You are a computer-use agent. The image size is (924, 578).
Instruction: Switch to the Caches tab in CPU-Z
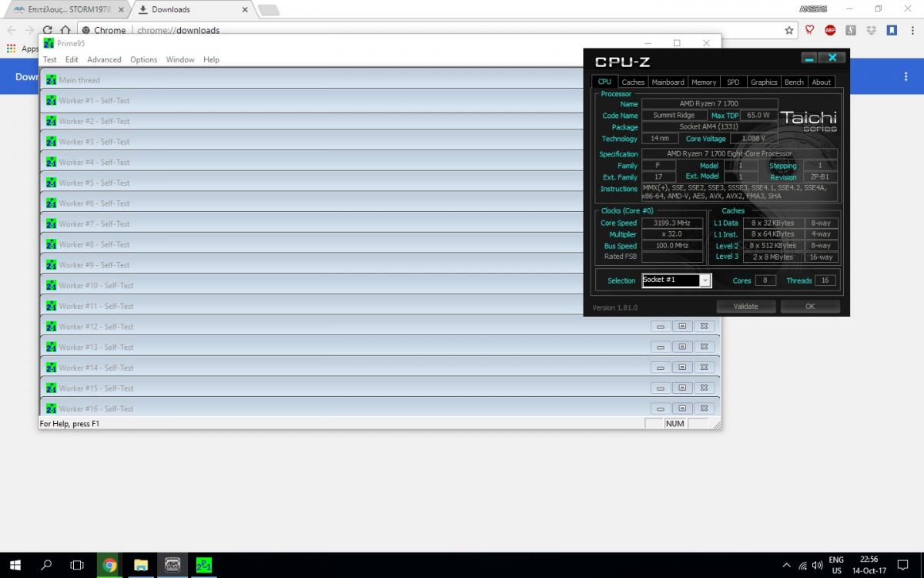click(x=633, y=82)
